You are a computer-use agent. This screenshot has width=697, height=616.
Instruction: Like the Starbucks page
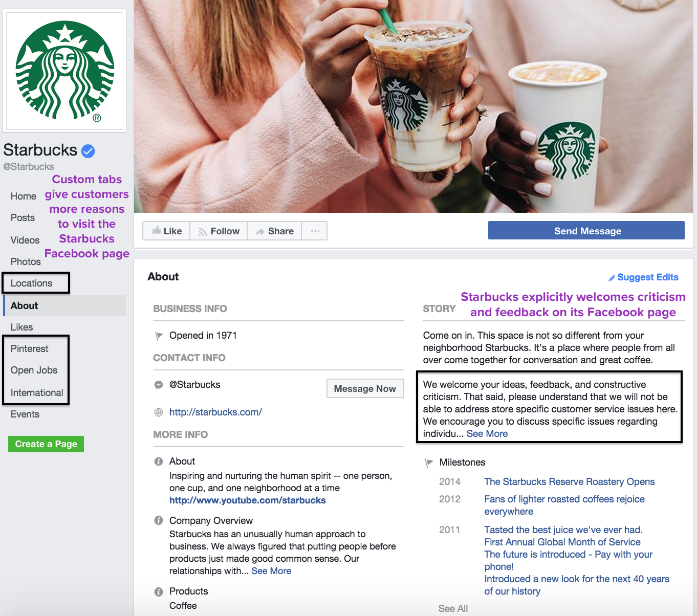click(166, 231)
